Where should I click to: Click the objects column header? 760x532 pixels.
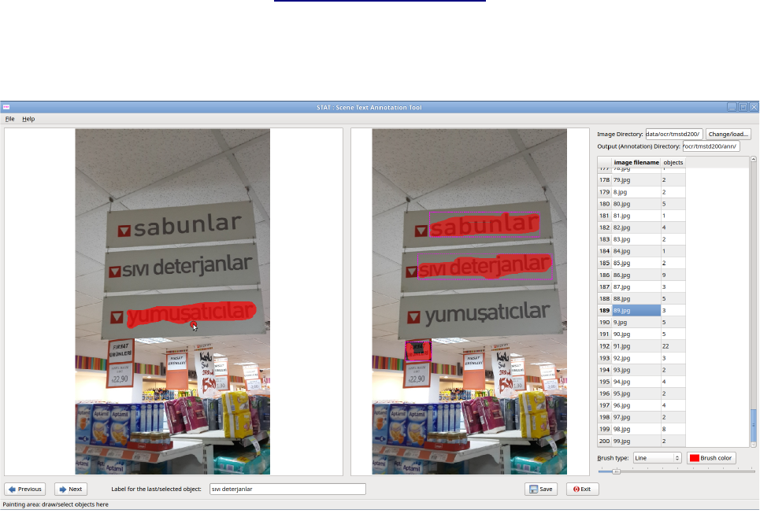(x=673, y=162)
